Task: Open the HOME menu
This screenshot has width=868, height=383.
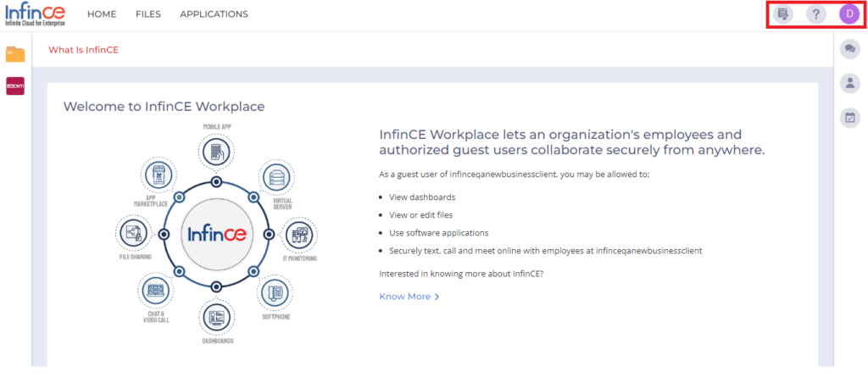Action: click(x=102, y=14)
